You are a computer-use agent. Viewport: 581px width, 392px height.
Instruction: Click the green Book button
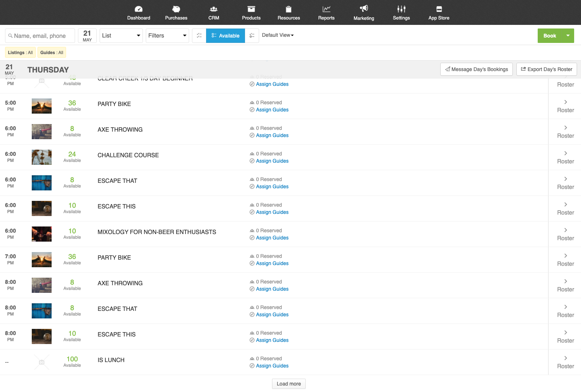pyautogui.click(x=550, y=36)
